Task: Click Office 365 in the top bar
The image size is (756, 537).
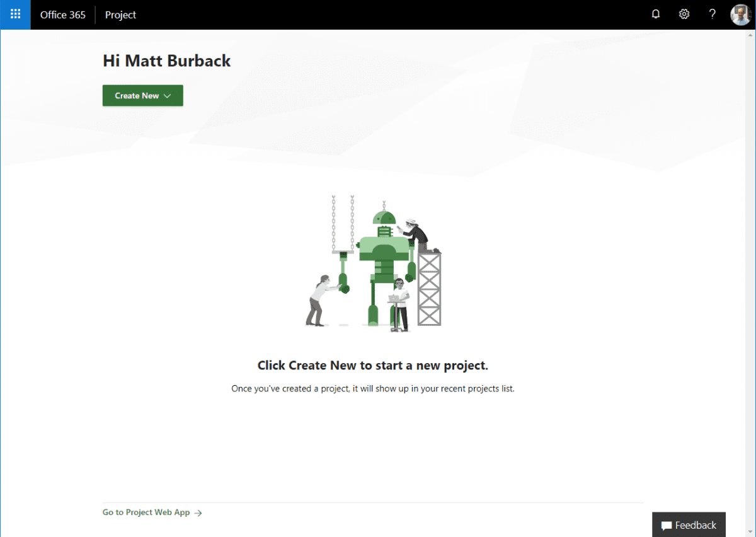Action: pyautogui.click(x=62, y=14)
